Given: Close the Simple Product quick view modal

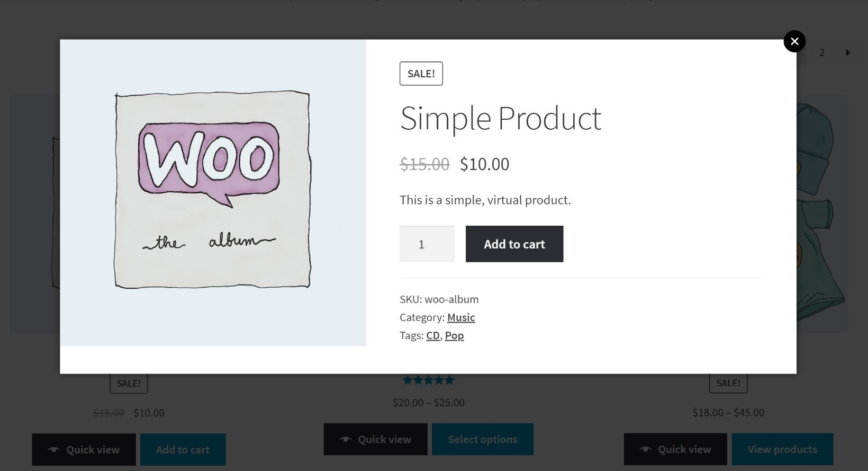Looking at the screenshot, I should click(794, 41).
